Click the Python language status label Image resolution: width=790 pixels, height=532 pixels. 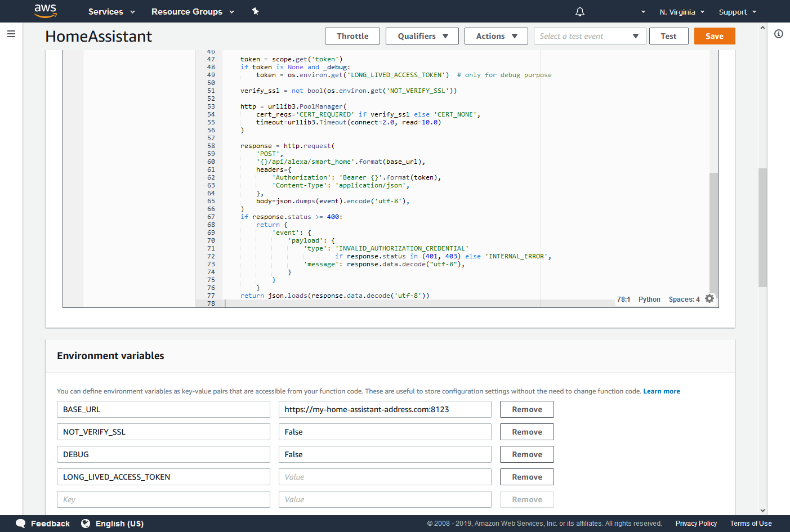pyautogui.click(x=649, y=299)
